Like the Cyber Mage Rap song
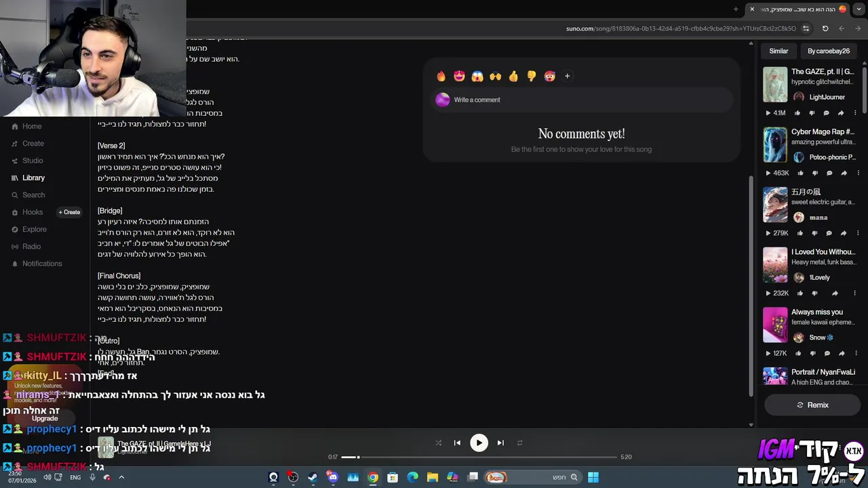The width and height of the screenshot is (868, 488). click(800, 173)
